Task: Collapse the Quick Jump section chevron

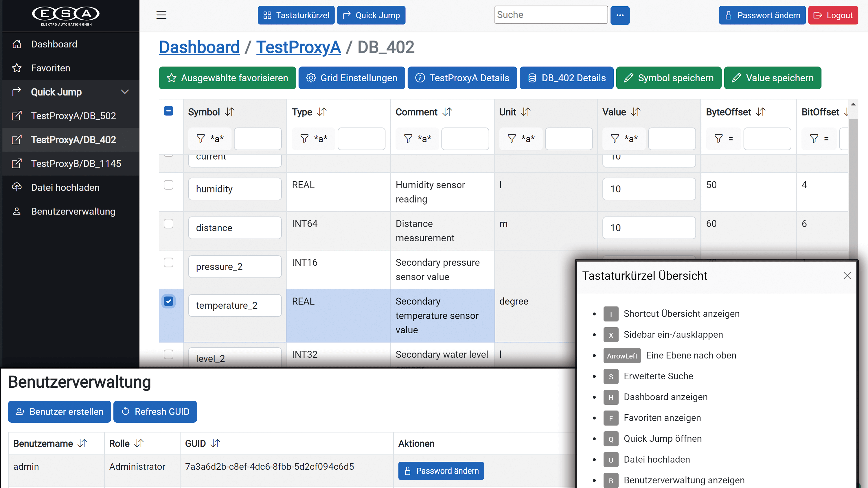Action: pyautogui.click(x=125, y=92)
